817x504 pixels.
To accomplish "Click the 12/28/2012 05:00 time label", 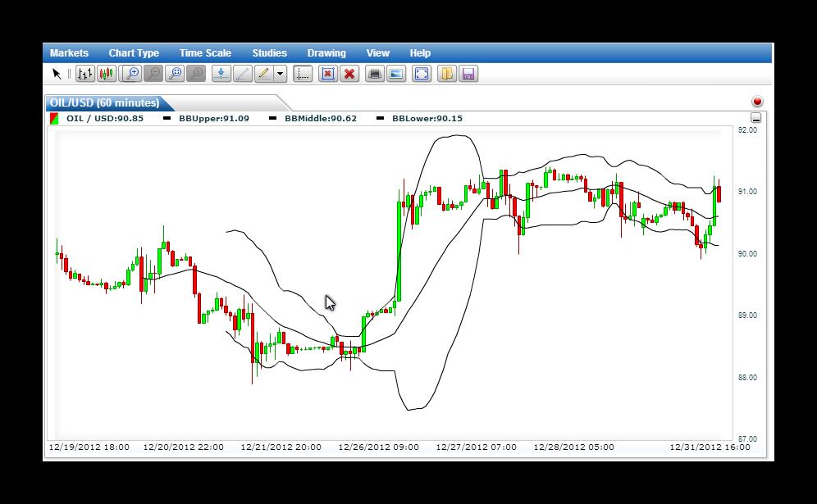I will [x=573, y=447].
